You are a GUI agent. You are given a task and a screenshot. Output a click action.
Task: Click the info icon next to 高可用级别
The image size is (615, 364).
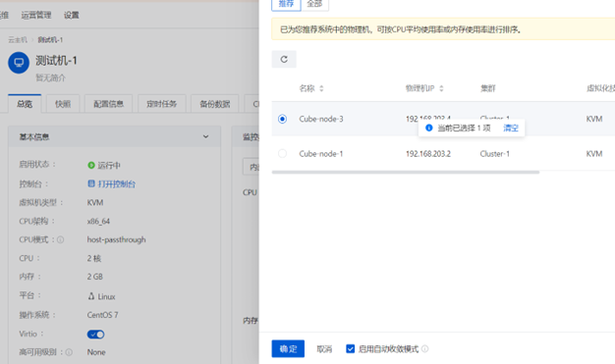click(69, 352)
